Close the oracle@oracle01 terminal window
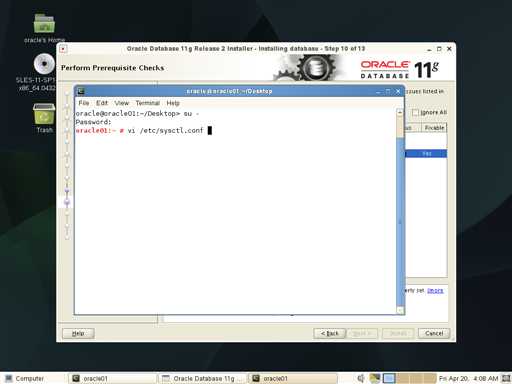 pos(398,91)
